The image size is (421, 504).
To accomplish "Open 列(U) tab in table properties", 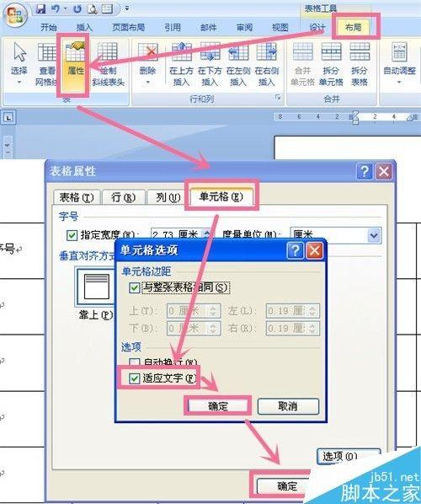I will (168, 197).
